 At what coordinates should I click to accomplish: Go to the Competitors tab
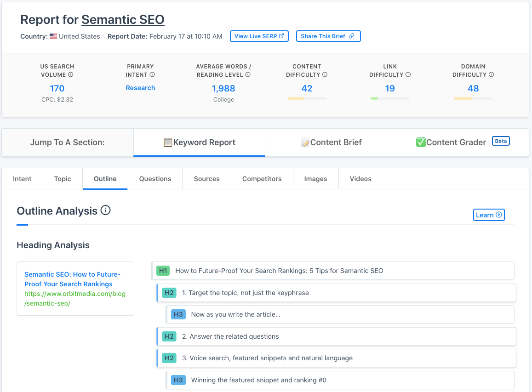[262, 179]
